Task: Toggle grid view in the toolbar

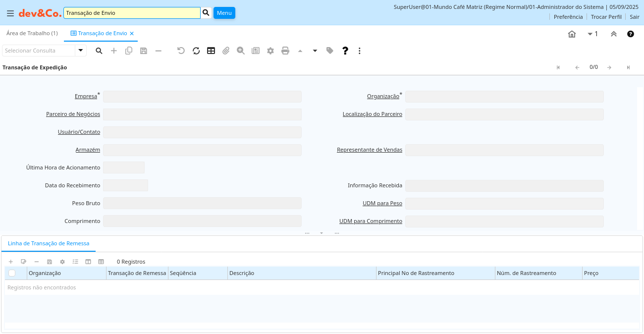Action: [x=211, y=51]
